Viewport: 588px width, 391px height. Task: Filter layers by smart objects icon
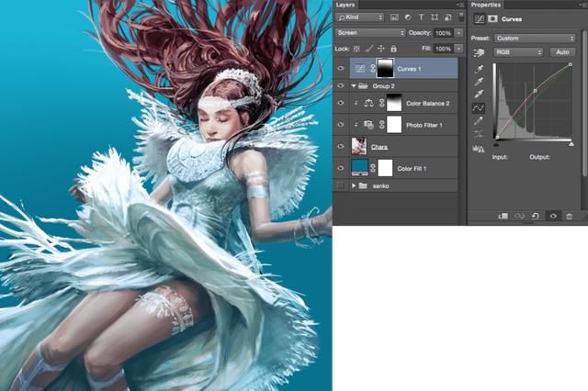click(448, 17)
